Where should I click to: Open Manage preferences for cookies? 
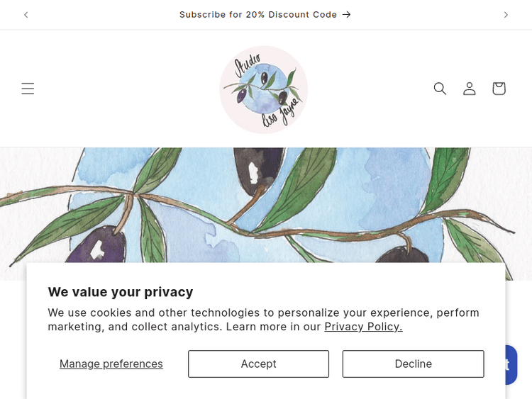coord(111,364)
